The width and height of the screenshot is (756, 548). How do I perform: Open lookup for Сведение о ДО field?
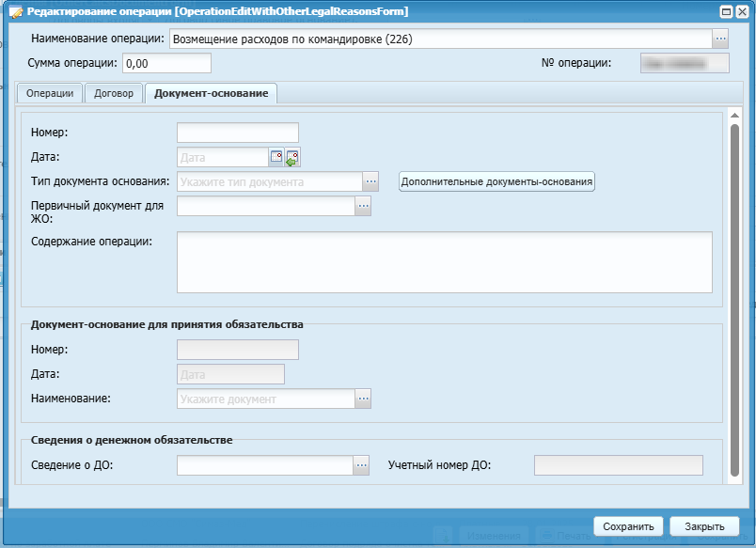[360, 464]
